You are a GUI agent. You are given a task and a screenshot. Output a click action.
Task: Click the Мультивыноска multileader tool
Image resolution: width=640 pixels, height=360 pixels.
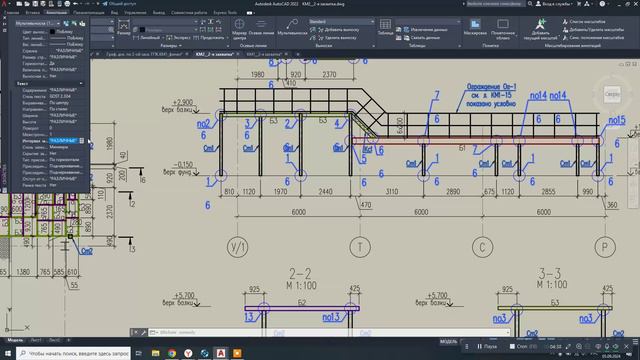(x=292, y=27)
